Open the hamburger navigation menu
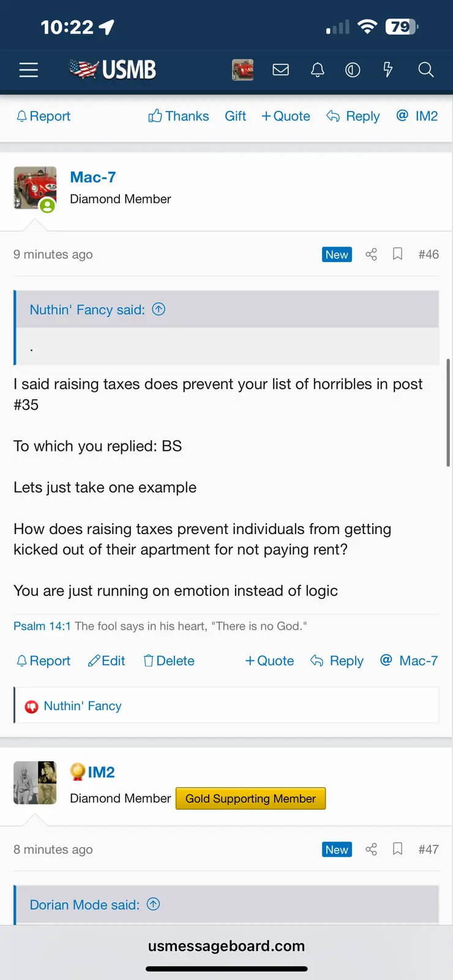Screen dimensions: 453x980 (x=29, y=70)
